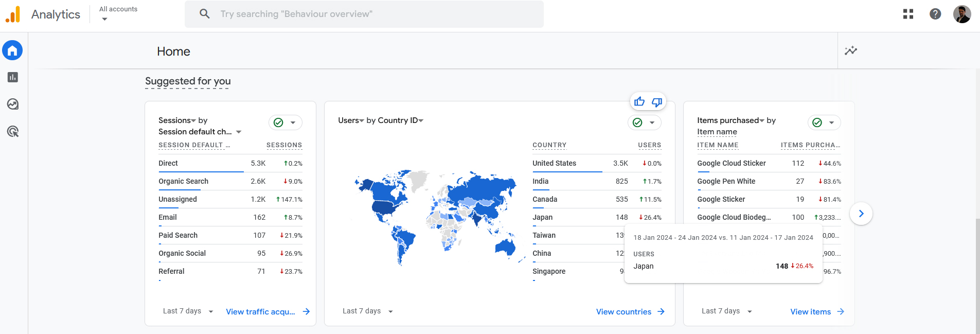Select the Unassigned channel row

coord(230,199)
